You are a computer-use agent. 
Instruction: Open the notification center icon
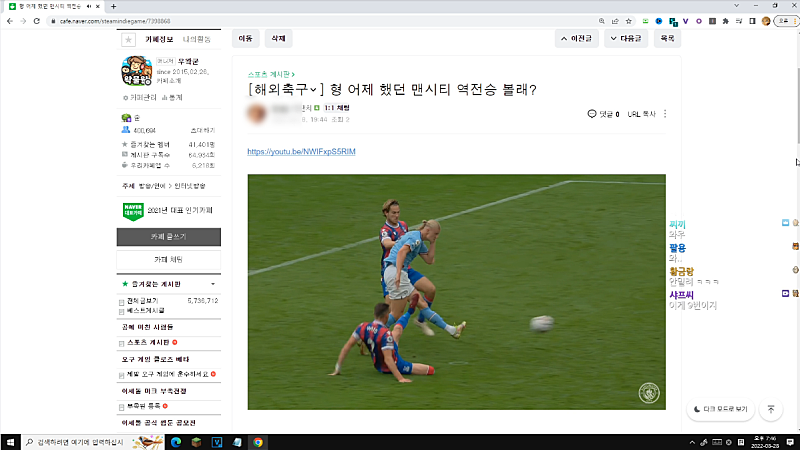790,442
